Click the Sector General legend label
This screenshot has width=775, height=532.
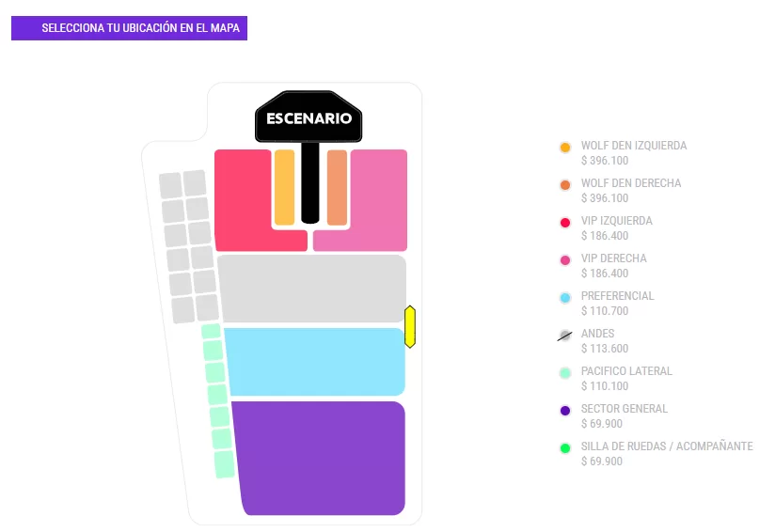click(x=625, y=409)
